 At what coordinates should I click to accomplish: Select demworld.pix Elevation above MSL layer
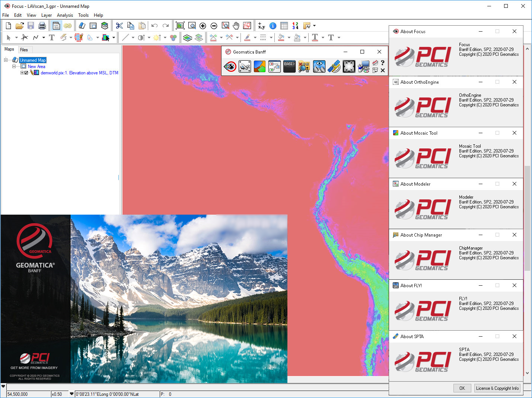click(x=79, y=73)
